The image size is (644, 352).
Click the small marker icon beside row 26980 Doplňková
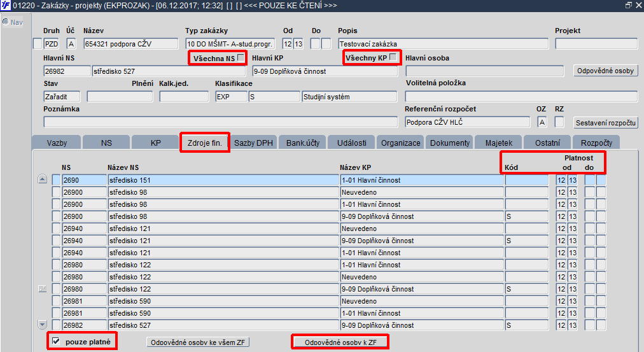tap(42, 289)
